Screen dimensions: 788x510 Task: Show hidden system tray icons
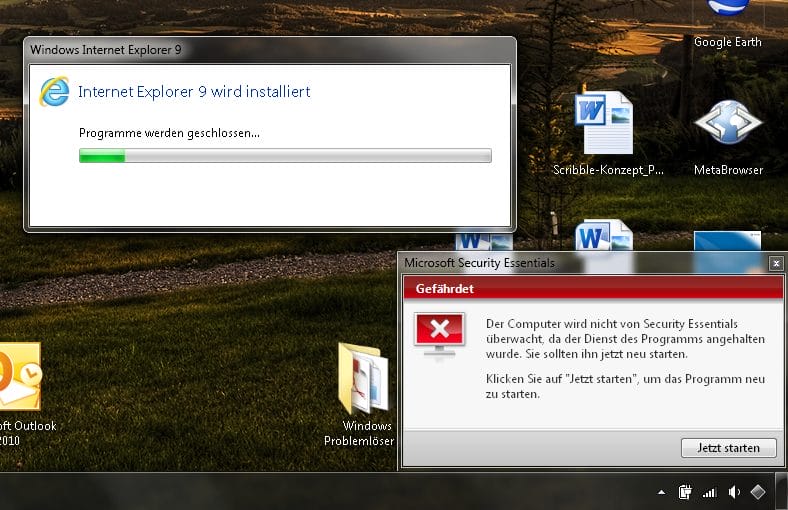661,492
